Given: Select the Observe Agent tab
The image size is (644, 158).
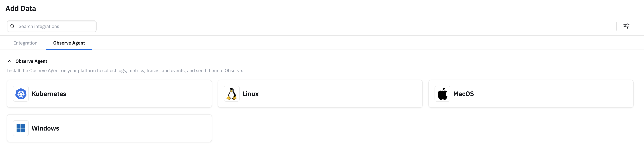Looking at the screenshot, I should pos(69,43).
